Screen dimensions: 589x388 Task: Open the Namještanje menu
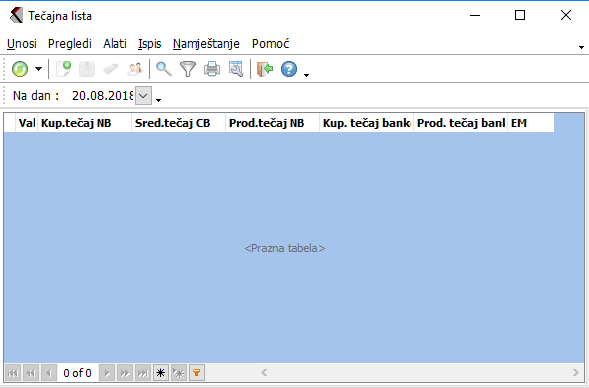pyautogui.click(x=206, y=44)
